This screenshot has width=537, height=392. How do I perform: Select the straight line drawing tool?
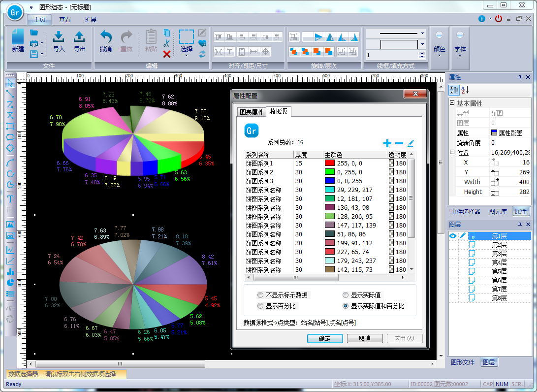[x=10, y=93]
